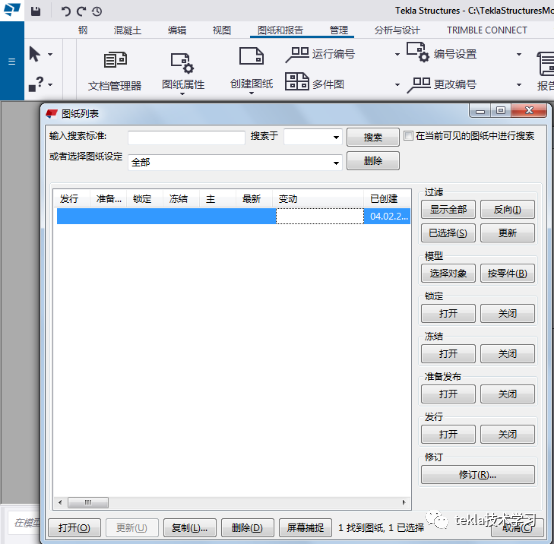Open the 报告 report icon
Viewport: 554px width, 545px height.
(x=545, y=72)
